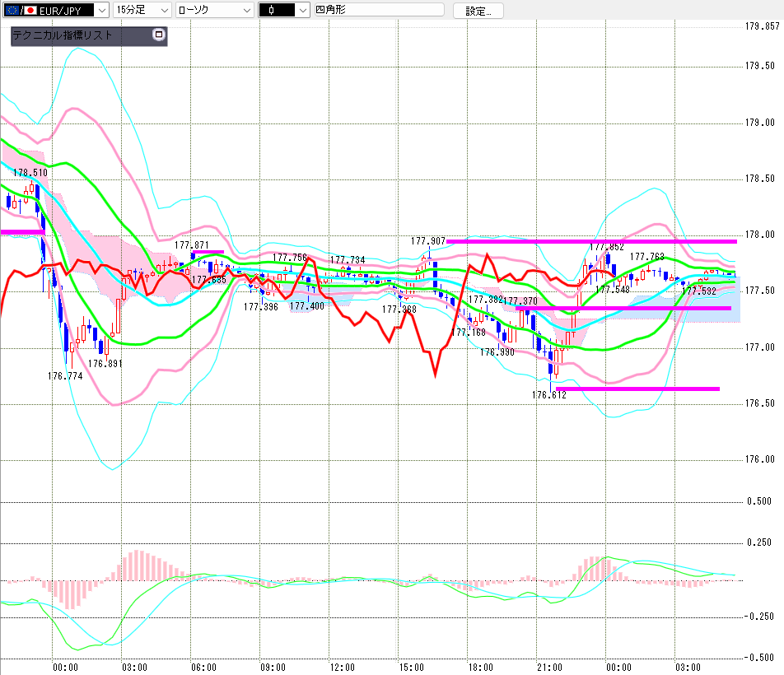Click the 0.250 MACD axis label
Image resolution: width=784 pixels, height=675 pixels.
click(x=759, y=542)
